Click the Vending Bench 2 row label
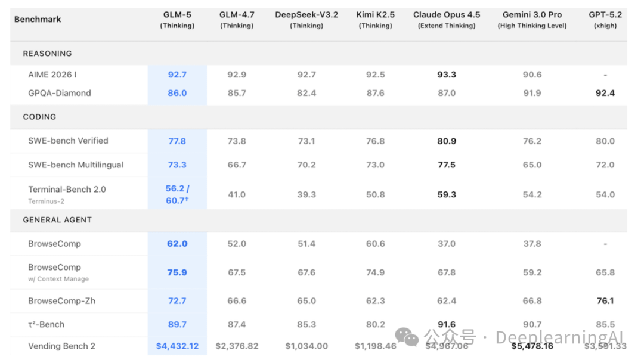This screenshot has height=363, width=644. (x=61, y=346)
